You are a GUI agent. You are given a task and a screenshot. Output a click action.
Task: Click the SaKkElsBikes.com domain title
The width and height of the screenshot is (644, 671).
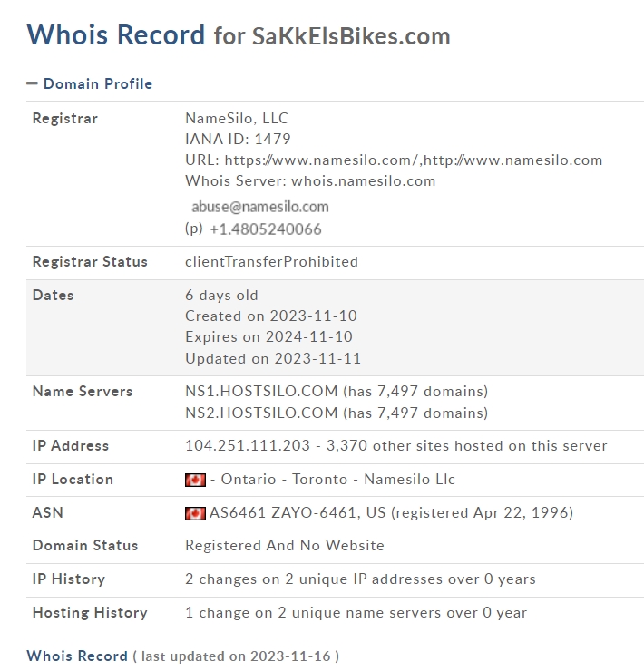351,36
